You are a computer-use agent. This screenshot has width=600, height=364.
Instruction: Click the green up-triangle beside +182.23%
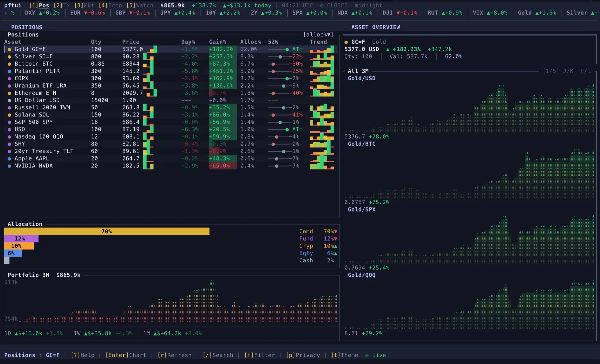tap(388, 49)
